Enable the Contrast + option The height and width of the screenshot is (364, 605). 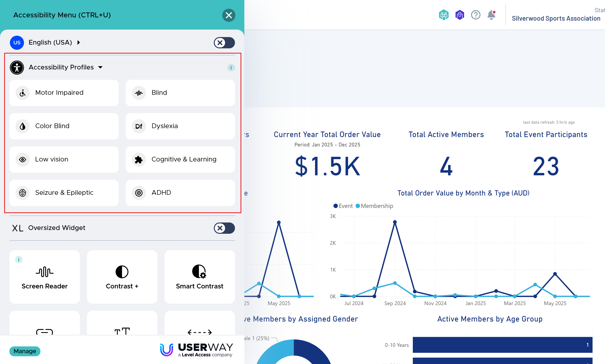[x=122, y=277]
